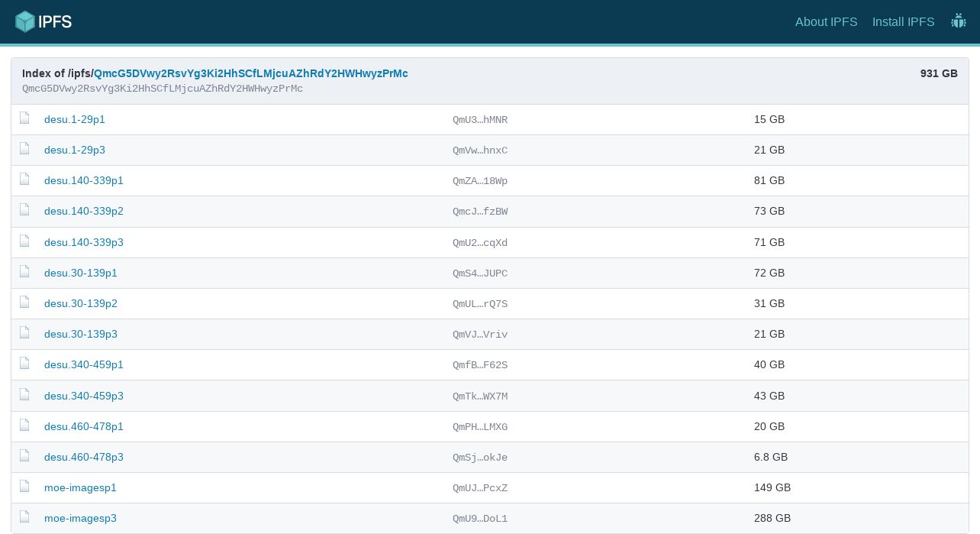Click file icon beside desu.30-139p2

(25, 303)
